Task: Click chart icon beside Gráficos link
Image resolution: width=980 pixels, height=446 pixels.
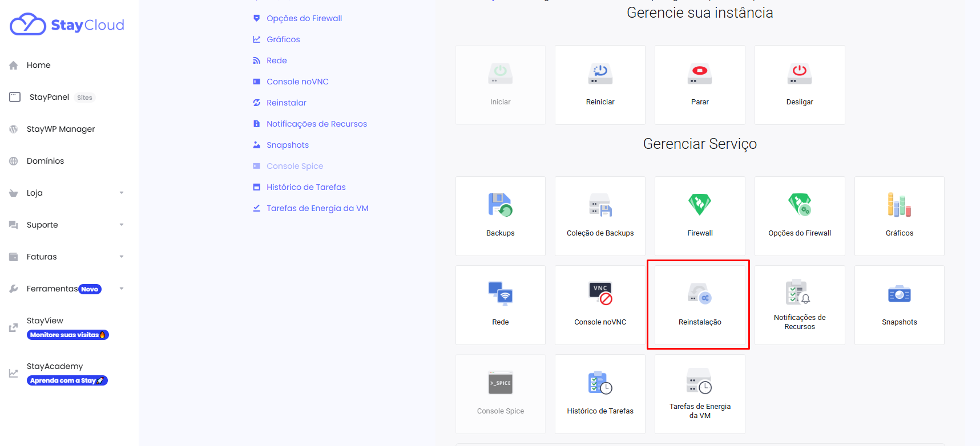Action: coord(257,39)
